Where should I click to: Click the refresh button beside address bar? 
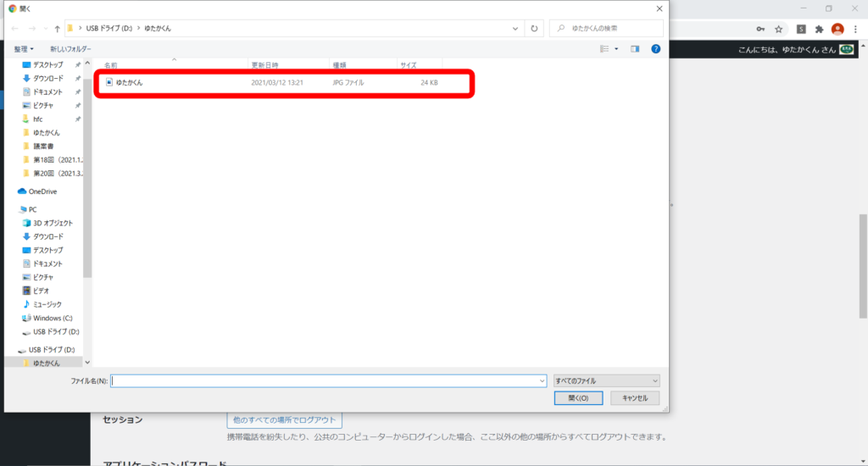pos(535,28)
